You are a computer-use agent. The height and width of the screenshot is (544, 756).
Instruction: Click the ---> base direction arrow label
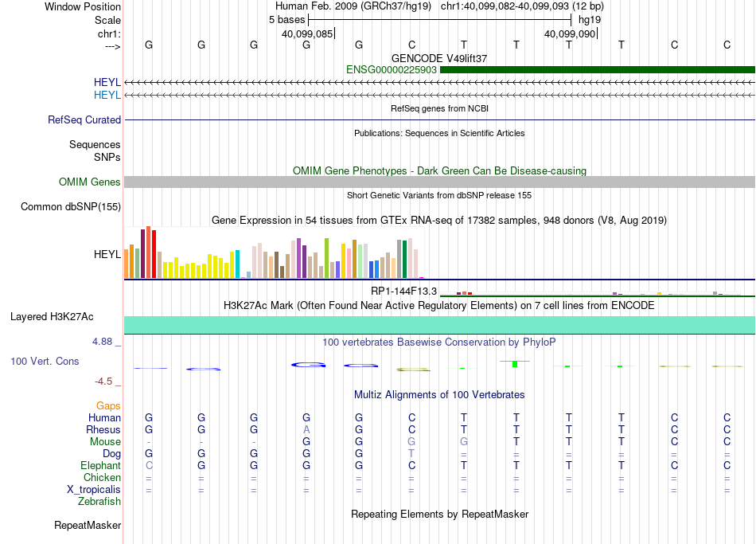pos(113,46)
